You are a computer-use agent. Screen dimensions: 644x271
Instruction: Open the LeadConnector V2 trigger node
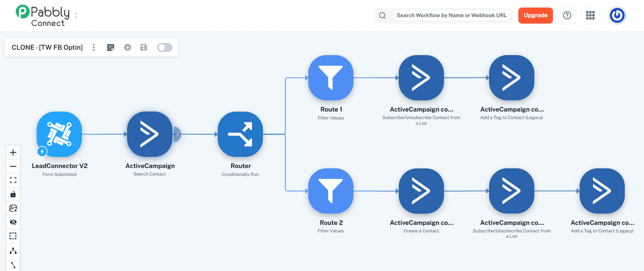click(59, 134)
